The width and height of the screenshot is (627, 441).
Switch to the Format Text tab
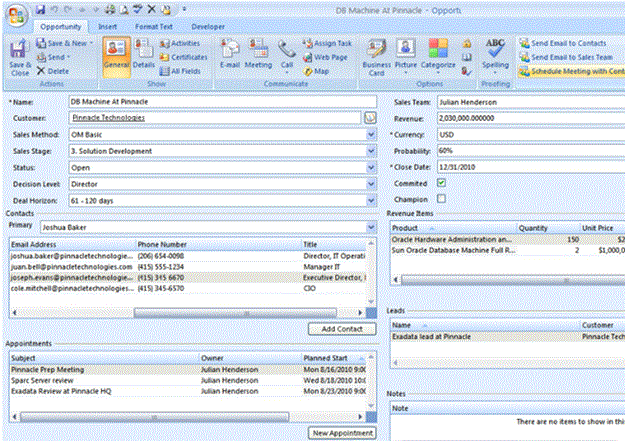pyautogui.click(x=154, y=27)
